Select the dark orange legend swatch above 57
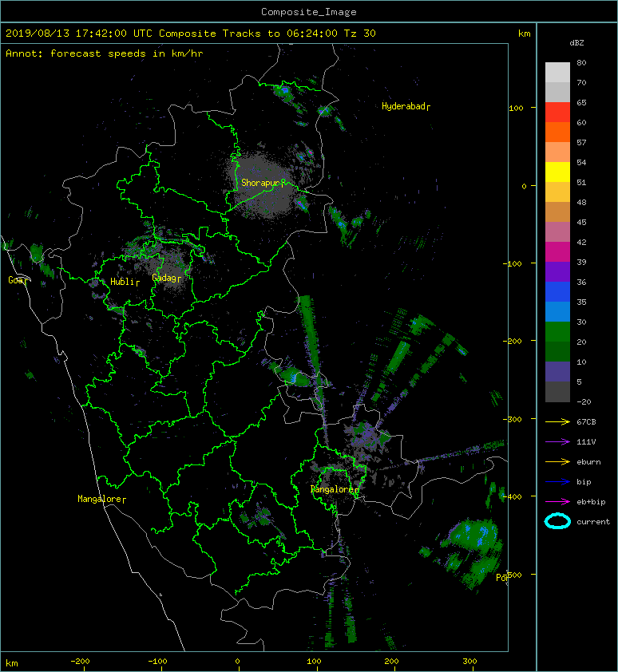The image size is (618, 672). click(x=557, y=132)
